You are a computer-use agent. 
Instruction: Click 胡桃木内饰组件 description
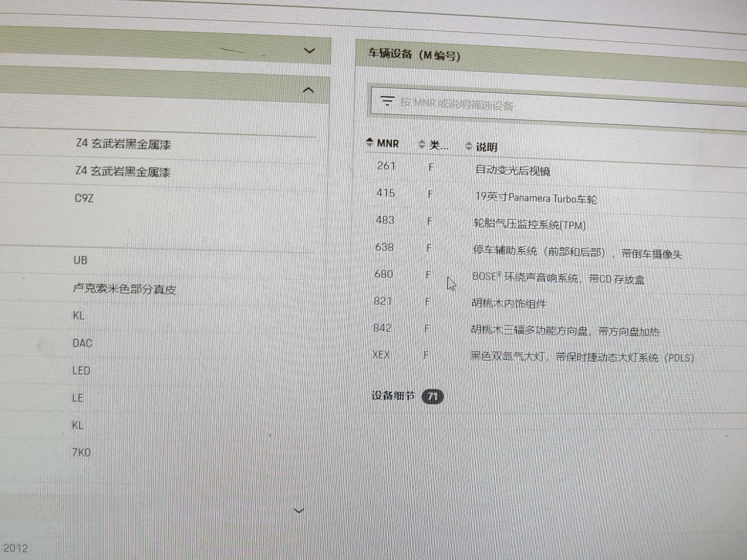[x=509, y=303]
